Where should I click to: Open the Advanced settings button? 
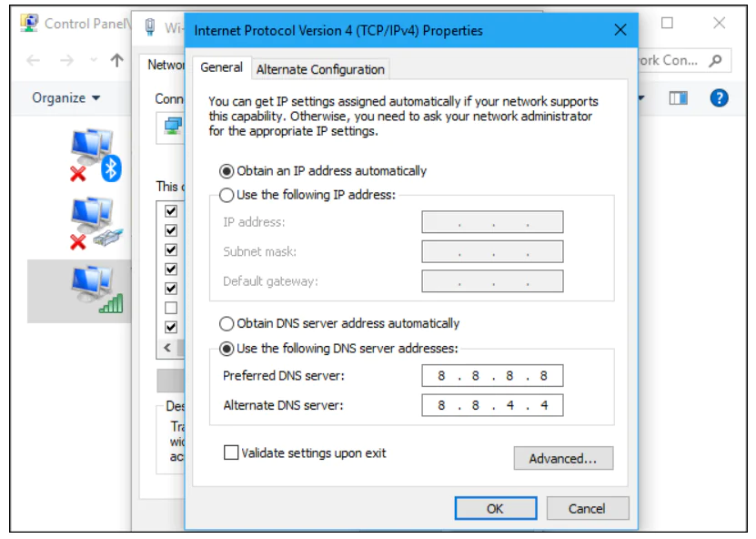tap(563, 459)
